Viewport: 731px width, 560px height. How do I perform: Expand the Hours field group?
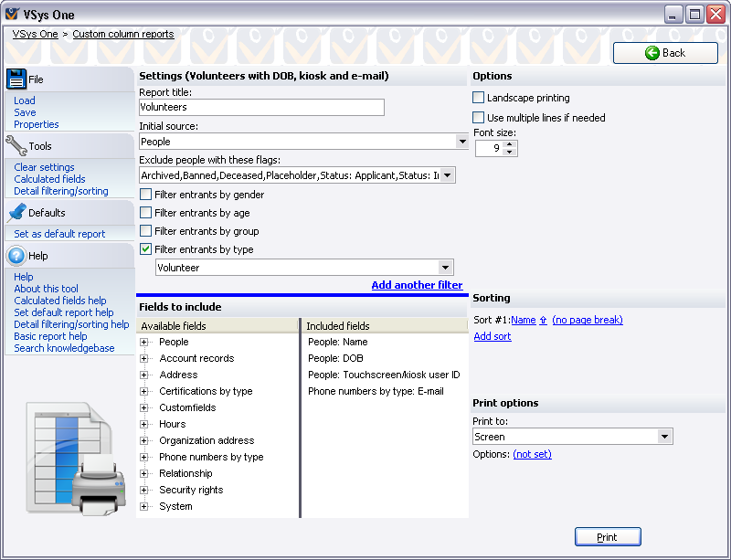(x=144, y=424)
